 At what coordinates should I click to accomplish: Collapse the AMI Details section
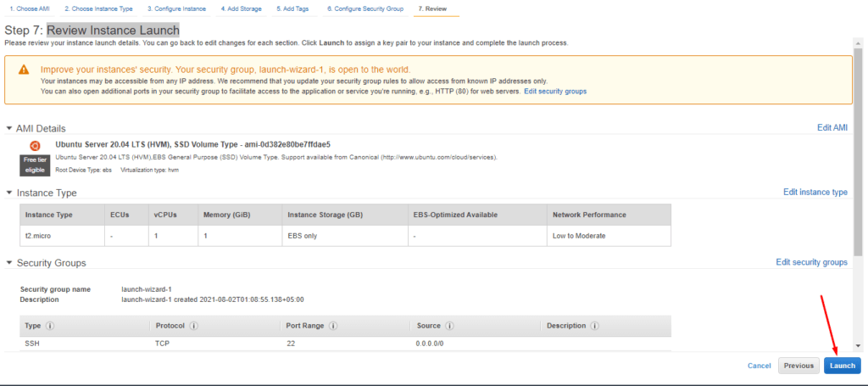8,128
